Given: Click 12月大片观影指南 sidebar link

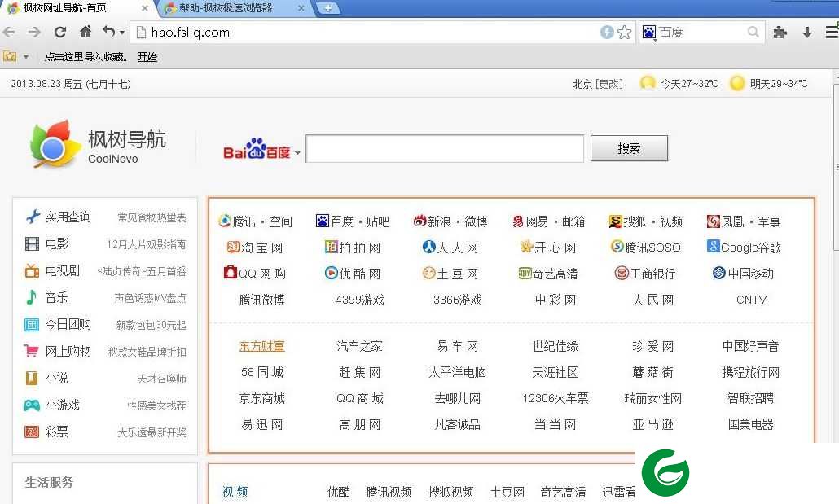Looking at the screenshot, I should (146, 244).
